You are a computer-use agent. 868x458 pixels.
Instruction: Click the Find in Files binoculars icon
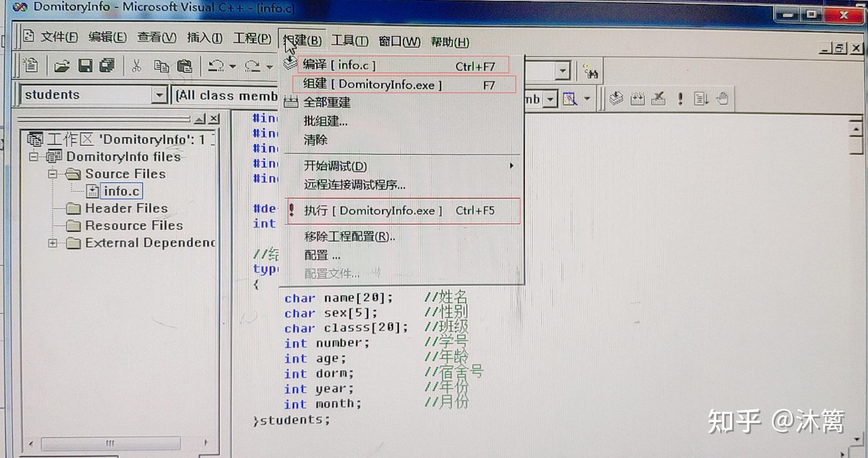coord(591,70)
